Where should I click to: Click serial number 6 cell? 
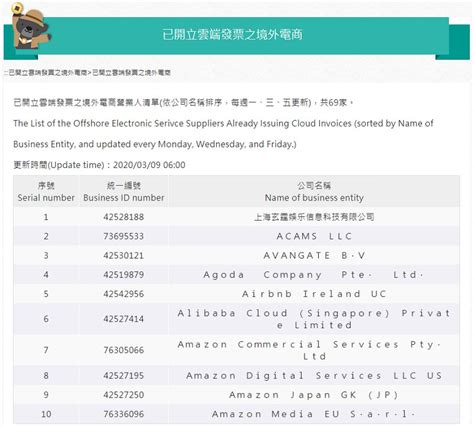46,319
